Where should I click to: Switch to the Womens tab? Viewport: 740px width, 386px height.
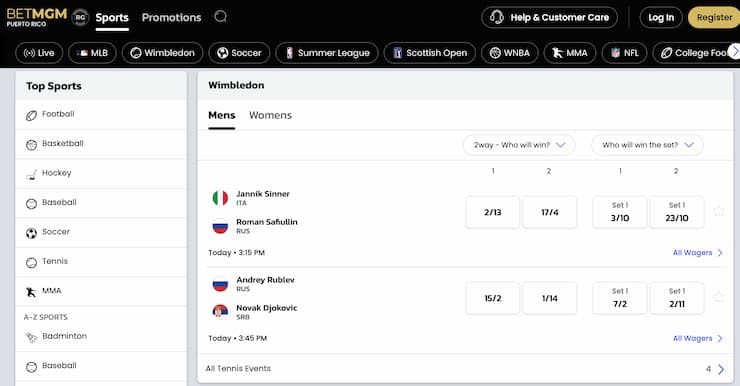point(270,115)
